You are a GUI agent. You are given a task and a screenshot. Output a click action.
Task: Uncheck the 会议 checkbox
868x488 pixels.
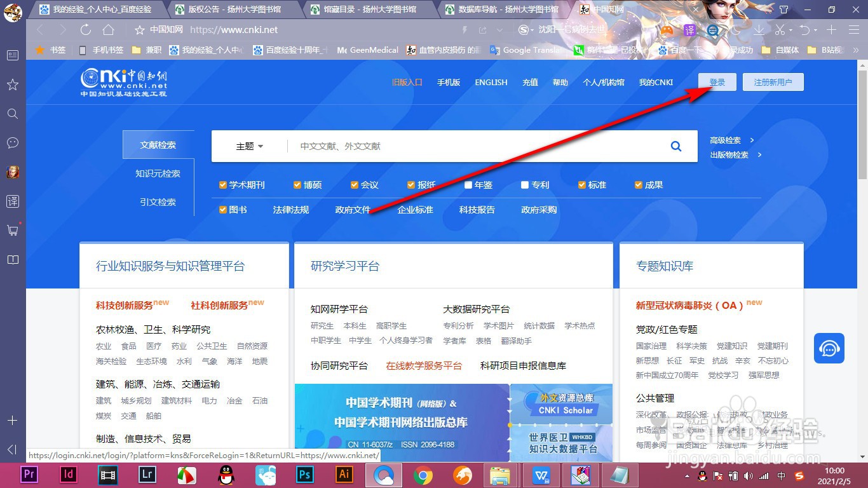pos(355,185)
